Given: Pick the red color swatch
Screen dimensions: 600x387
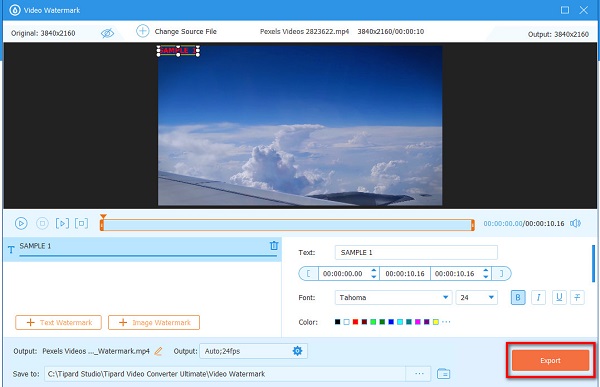Looking at the screenshot, I should click(x=355, y=322).
